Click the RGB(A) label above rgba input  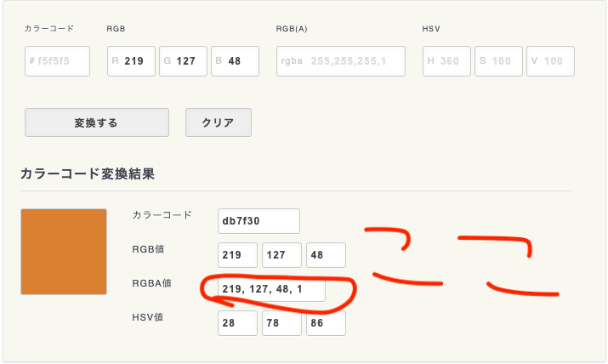[292, 29]
